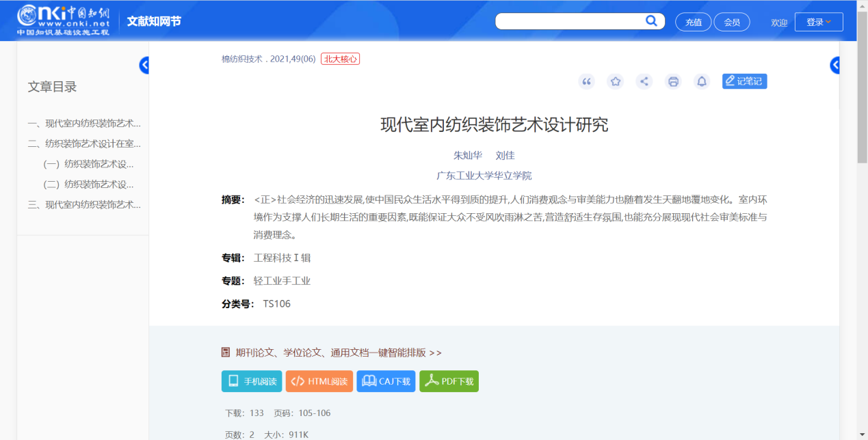Click the search magnifier icon
Viewport: 868px width, 440px height.
(x=651, y=21)
